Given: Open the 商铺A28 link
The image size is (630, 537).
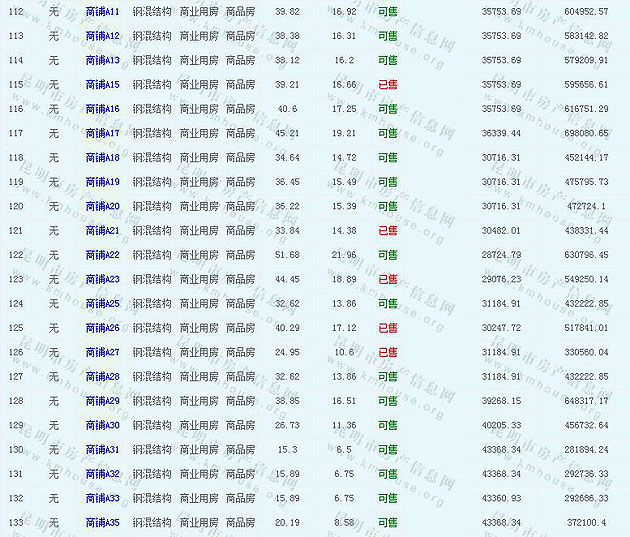Looking at the screenshot, I should pos(102,376).
